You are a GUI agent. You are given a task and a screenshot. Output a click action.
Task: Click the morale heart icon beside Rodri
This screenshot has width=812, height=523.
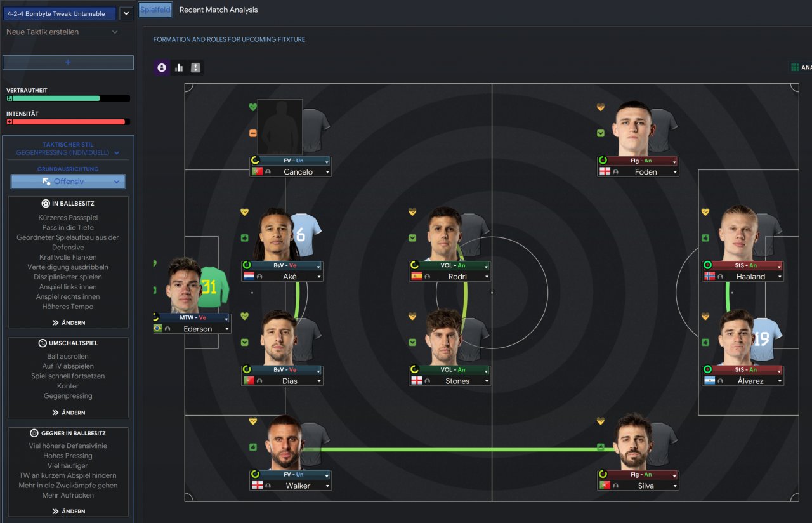[x=412, y=212]
